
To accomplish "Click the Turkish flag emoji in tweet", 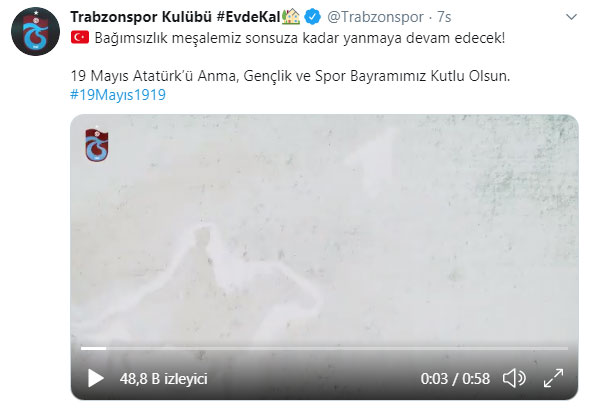I will click(80, 37).
